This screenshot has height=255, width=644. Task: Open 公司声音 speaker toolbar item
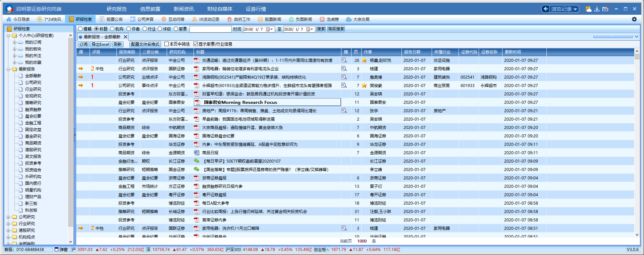[142, 19]
